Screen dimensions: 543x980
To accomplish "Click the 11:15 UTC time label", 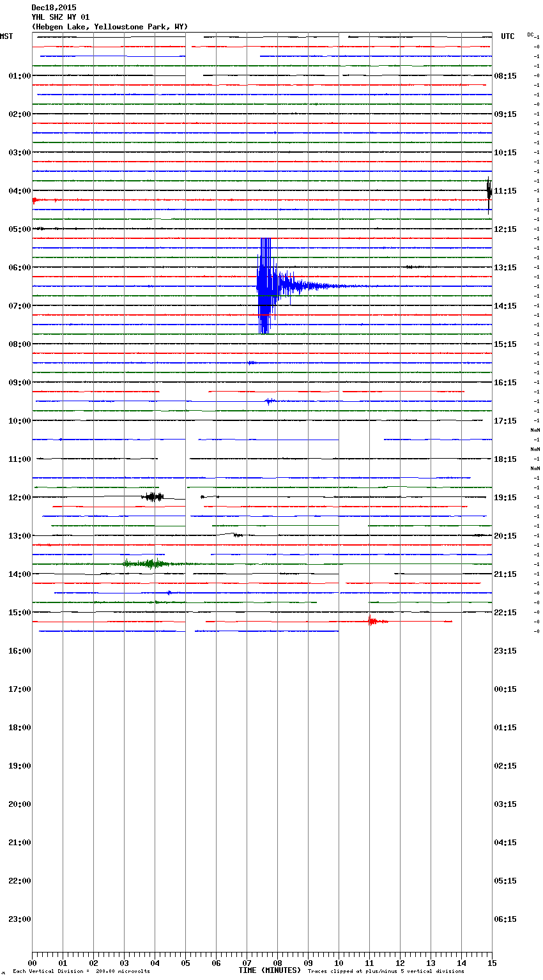I will pyautogui.click(x=505, y=191).
